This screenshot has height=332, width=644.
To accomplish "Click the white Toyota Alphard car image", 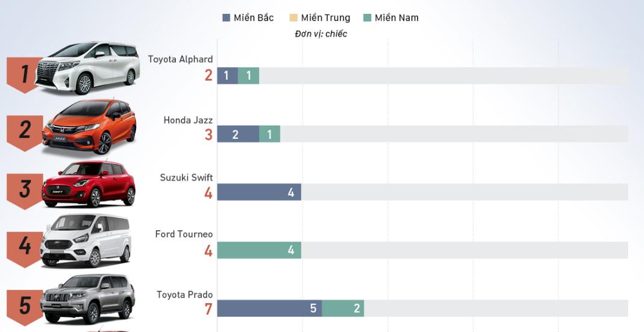I will click(88, 67).
